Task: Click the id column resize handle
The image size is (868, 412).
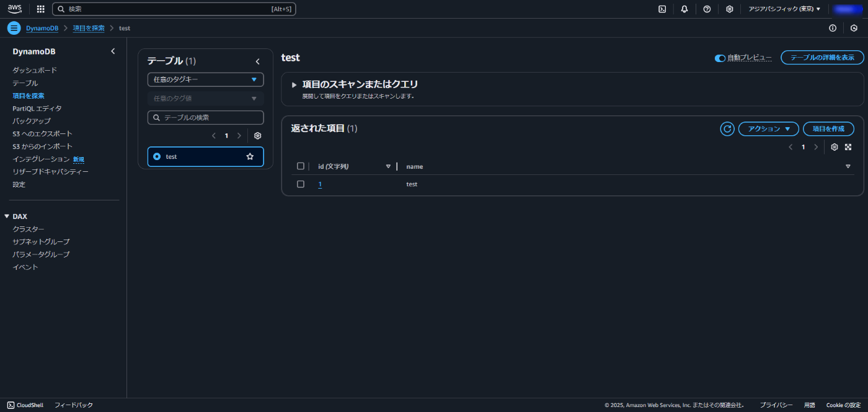Action: [x=397, y=166]
